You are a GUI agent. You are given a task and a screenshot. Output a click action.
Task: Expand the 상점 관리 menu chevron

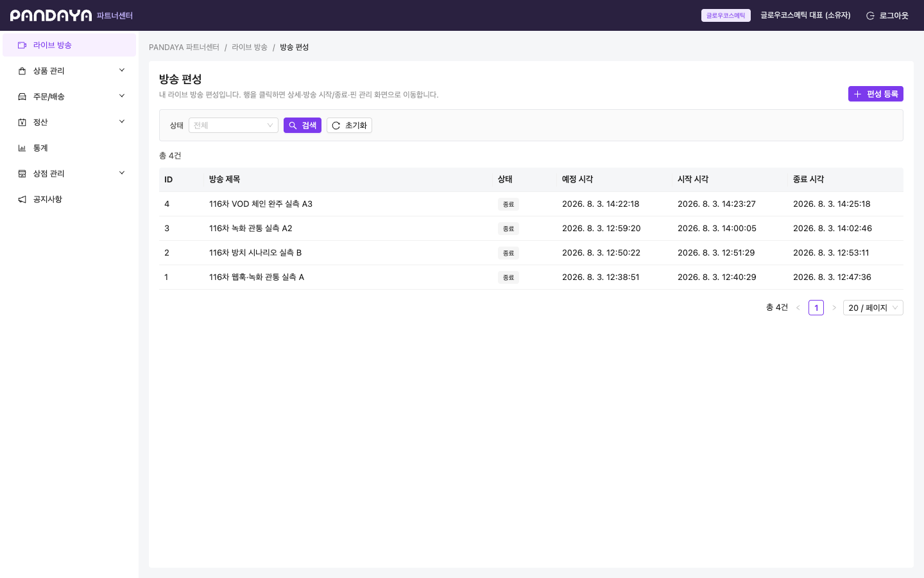pyautogui.click(x=122, y=173)
